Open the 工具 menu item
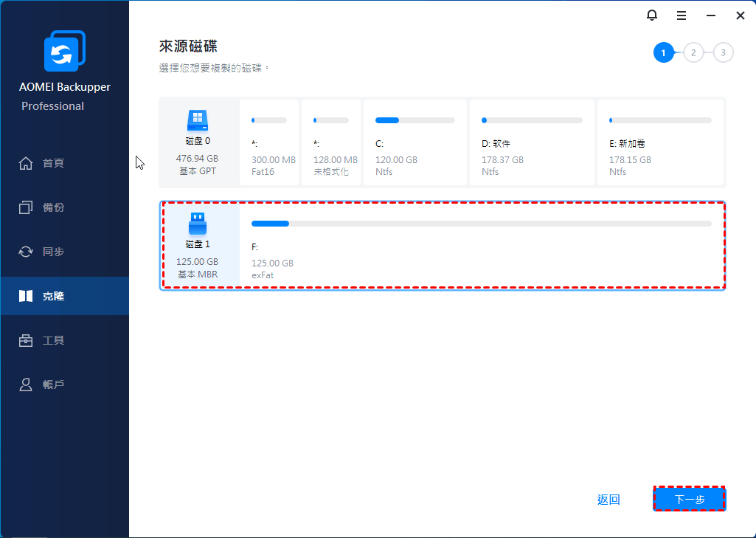Screen dimensions: 756x538 [65, 340]
